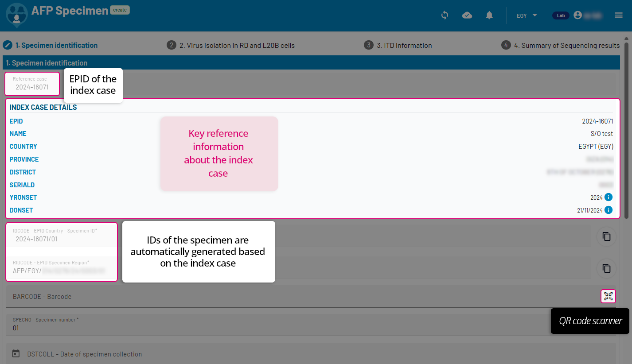Click the info icon next to YRONSET
Viewport: 632px width, 364px height.
(x=609, y=197)
